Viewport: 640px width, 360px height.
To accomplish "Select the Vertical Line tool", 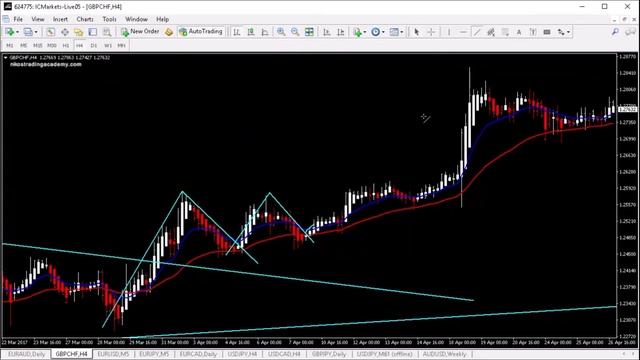I will 449,32.
